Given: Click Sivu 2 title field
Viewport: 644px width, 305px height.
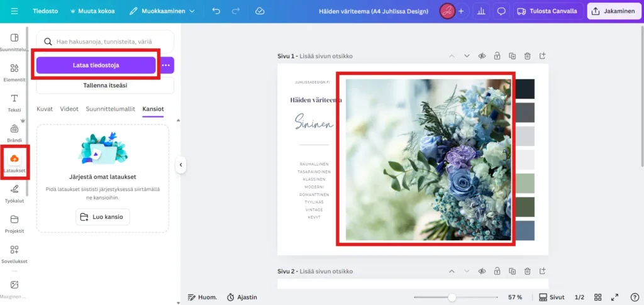Looking at the screenshot, I should [x=326, y=271].
